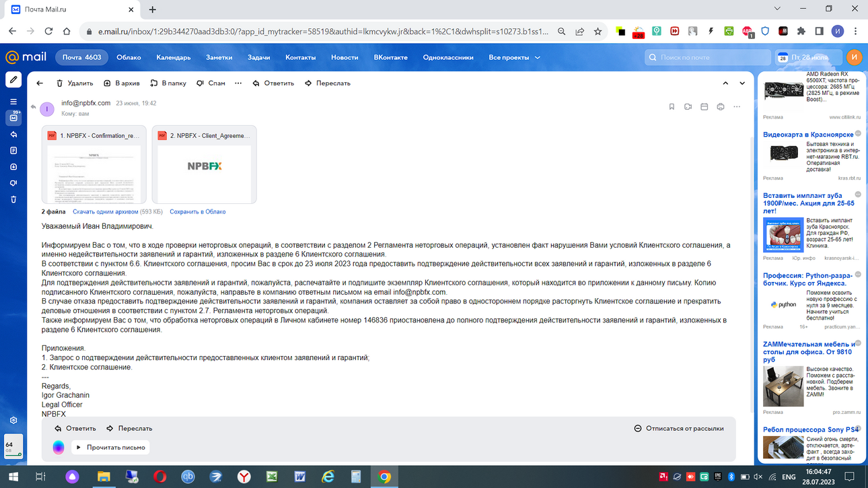This screenshot has height=488, width=868.
Task: Open mail settings gear icon in sidebar
Action: [x=13, y=420]
